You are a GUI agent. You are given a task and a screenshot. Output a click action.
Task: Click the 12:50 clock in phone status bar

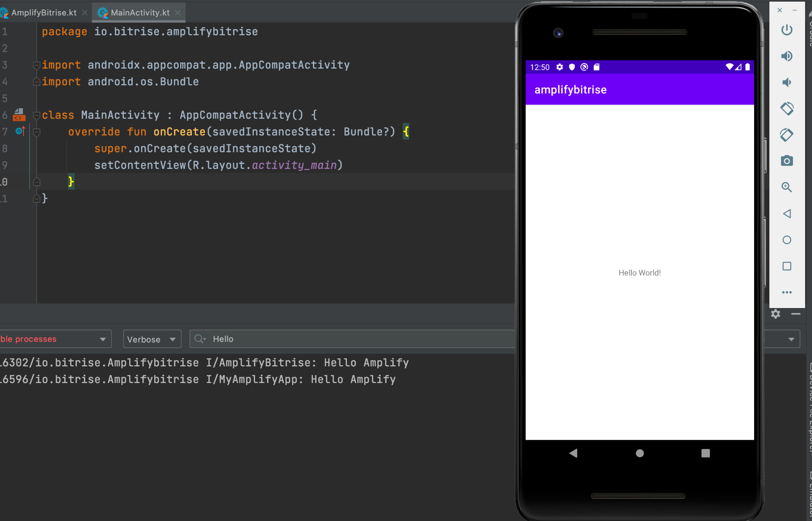click(x=540, y=67)
